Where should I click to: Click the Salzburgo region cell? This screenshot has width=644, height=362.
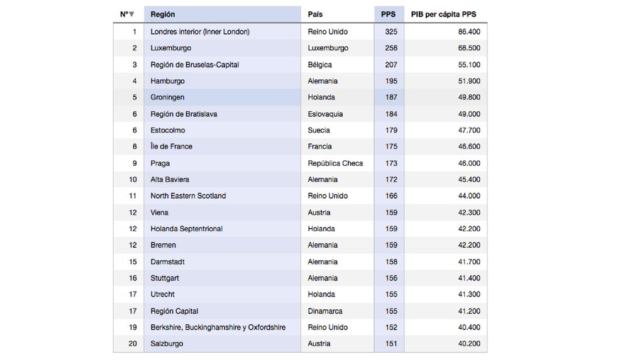222,344
